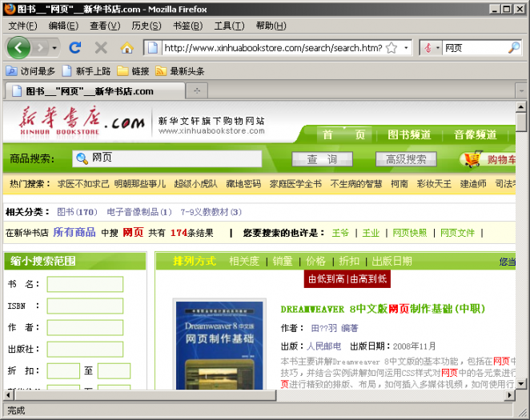The width and height of the screenshot is (530, 420).
Task: Click hot search 家庭医学全书
Action: click(x=295, y=184)
